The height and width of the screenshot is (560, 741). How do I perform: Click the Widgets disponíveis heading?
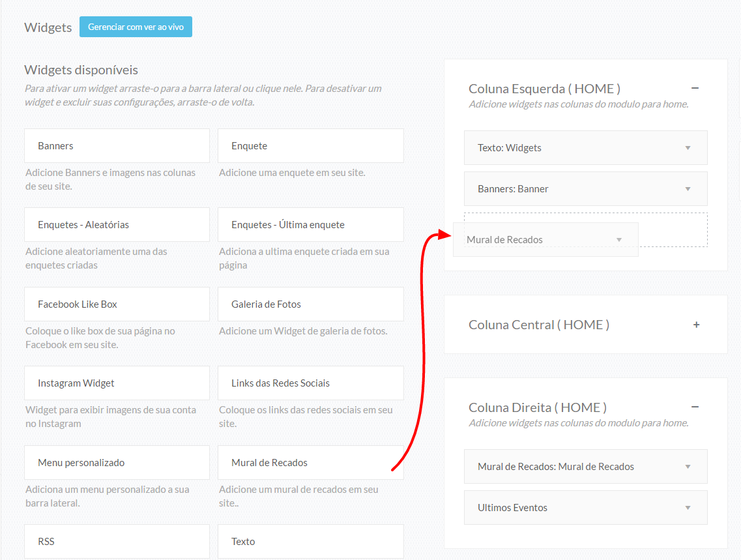[x=81, y=70]
